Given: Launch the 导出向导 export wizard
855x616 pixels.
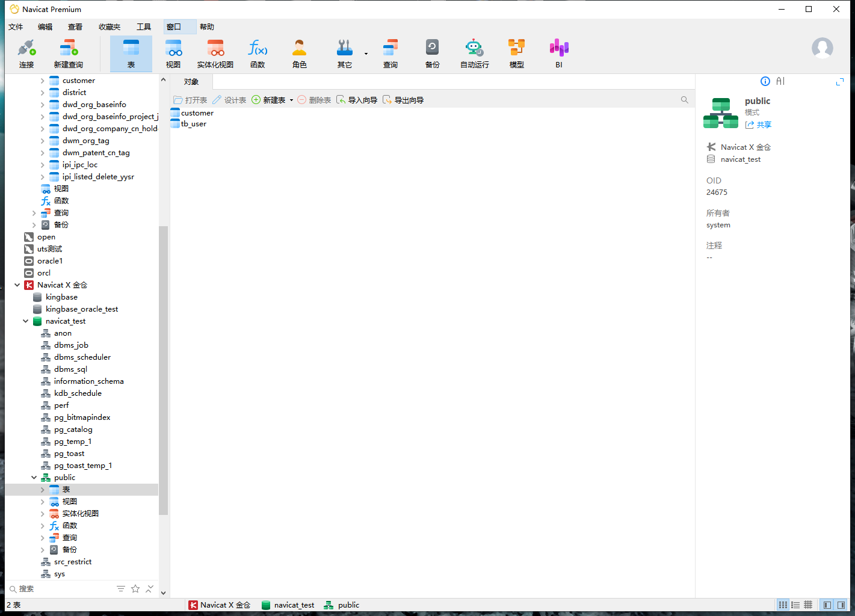Looking at the screenshot, I should pyautogui.click(x=403, y=100).
